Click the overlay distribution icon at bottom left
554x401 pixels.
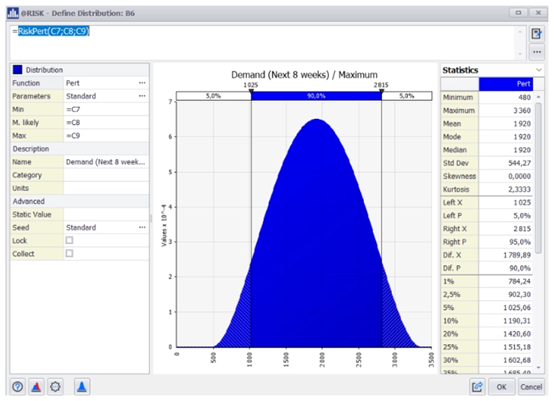[x=36, y=387]
